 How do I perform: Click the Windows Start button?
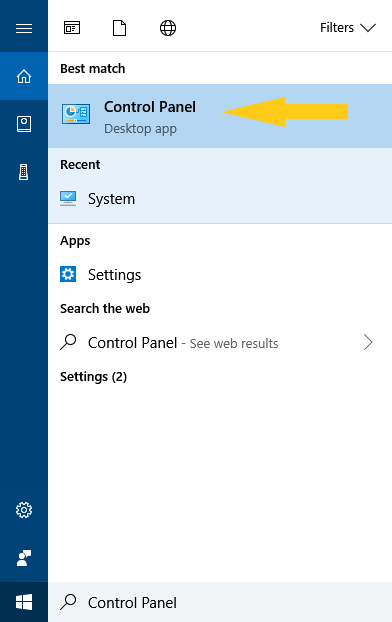point(24,602)
